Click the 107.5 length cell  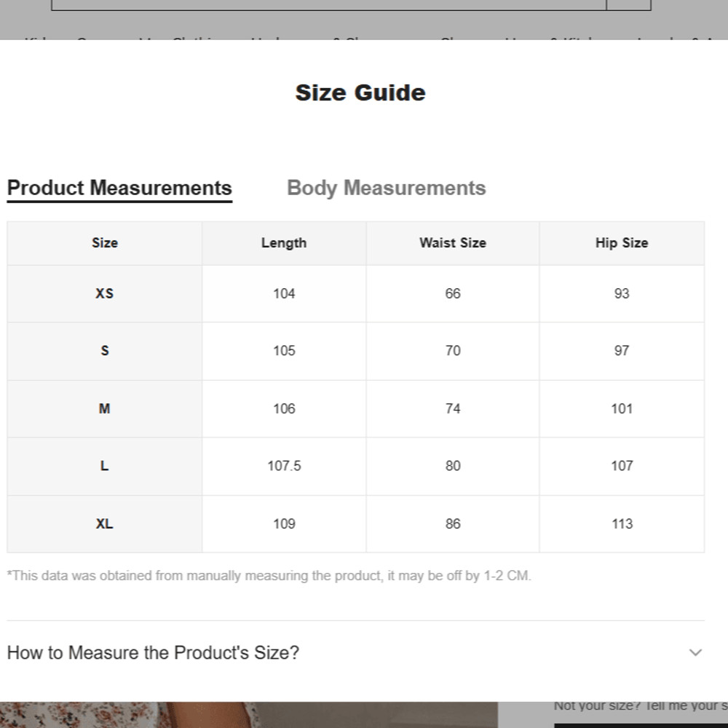pos(284,466)
